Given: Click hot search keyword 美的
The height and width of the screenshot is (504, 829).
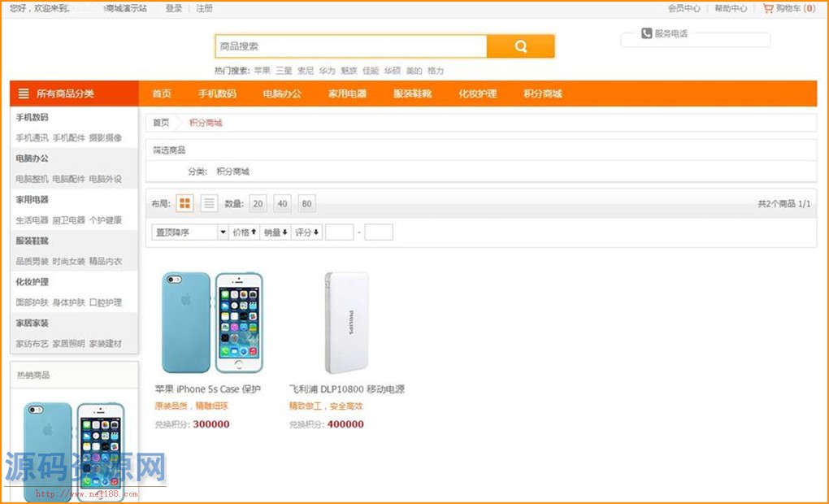Looking at the screenshot, I should 414,71.
